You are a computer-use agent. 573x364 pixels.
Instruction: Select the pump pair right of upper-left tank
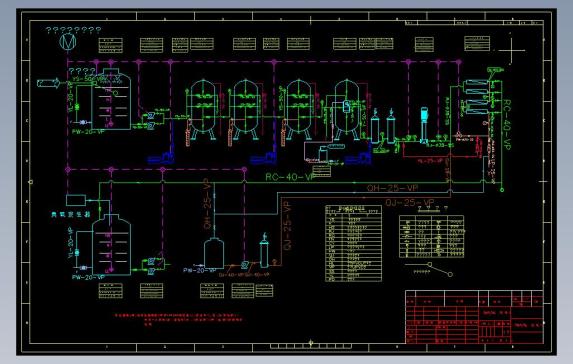pyautogui.click(x=150, y=121)
